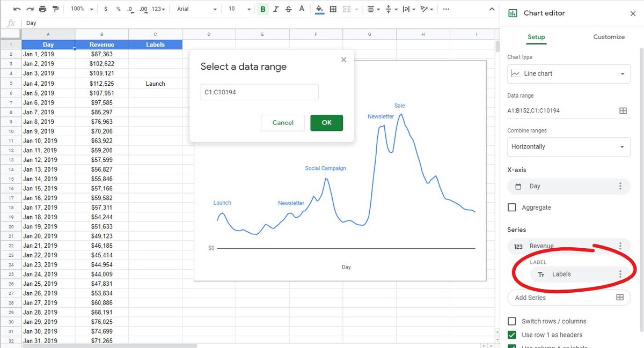Open the data range grid picker
Image resolution: width=644 pixels, height=348 pixels.
(623, 110)
